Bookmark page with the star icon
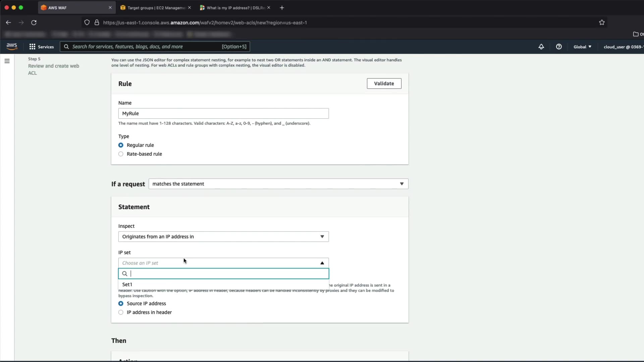Viewport: 644px width, 362px height. (x=602, y=22)
